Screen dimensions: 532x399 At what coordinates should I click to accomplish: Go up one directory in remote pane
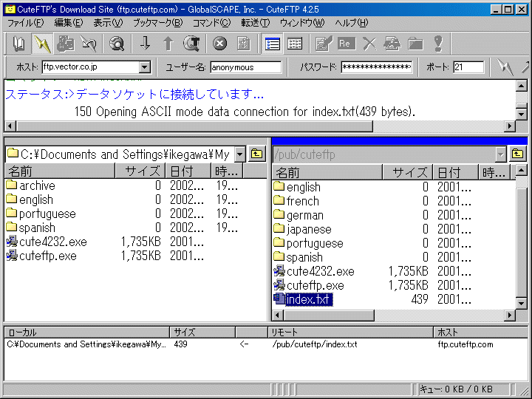click(517, 154)
